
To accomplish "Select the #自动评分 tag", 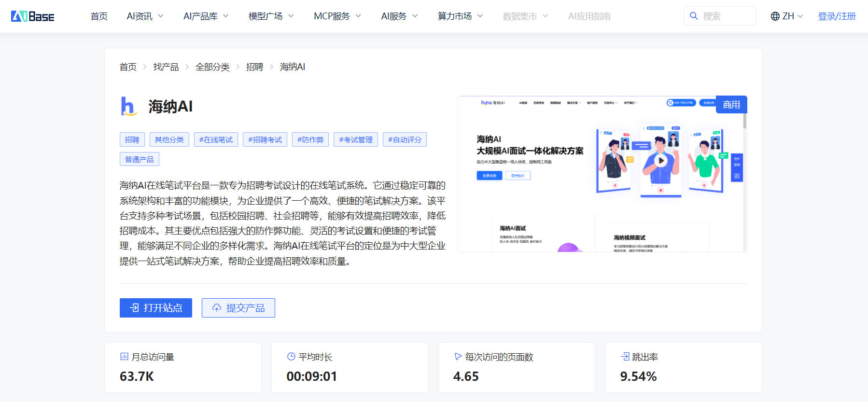I will tap(405, 139).
